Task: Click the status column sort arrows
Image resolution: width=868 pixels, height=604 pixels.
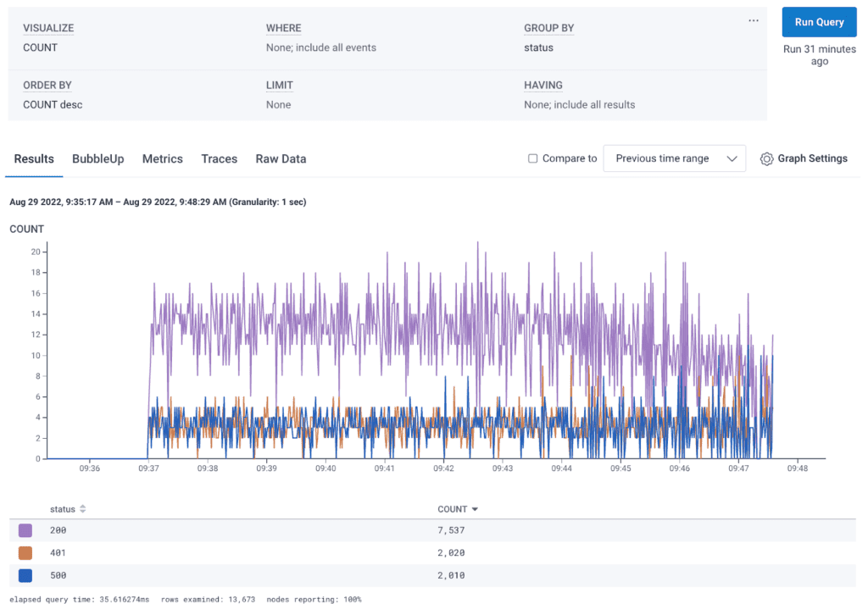Action: click(83, 509)
